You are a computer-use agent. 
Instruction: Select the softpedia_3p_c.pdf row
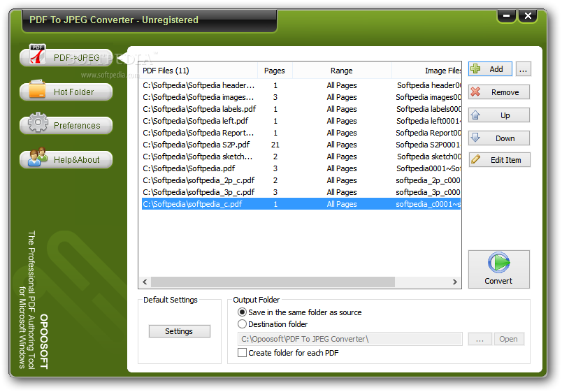[301, 191]
